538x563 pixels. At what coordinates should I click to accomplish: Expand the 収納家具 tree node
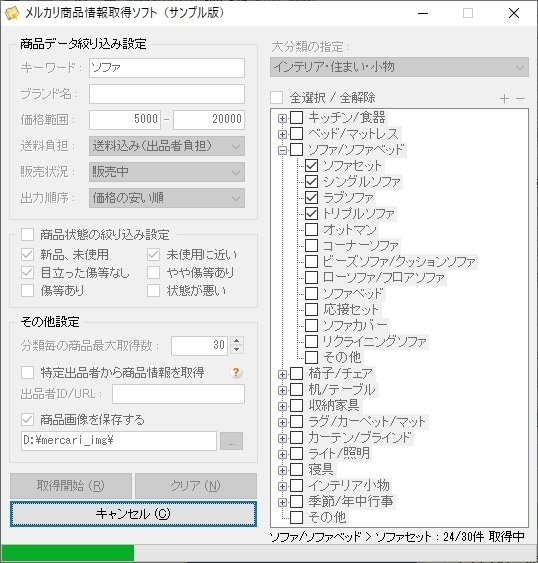click(x=282, y=406)
